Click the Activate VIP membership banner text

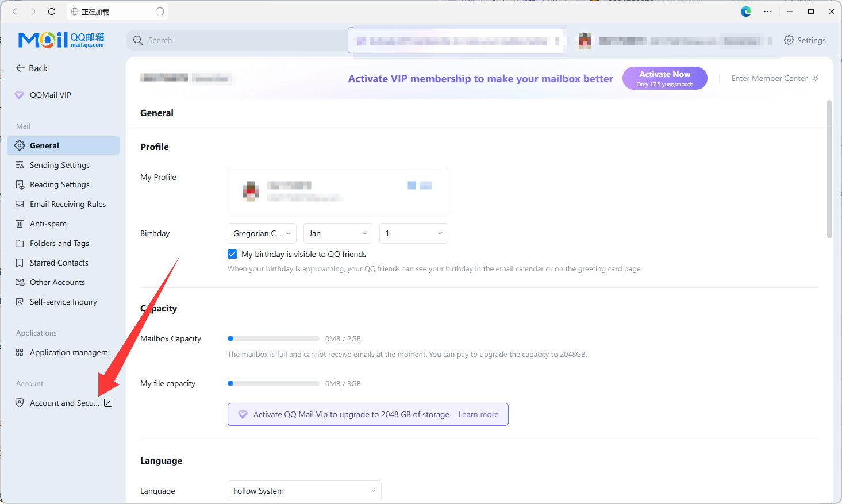pos(480,79)
